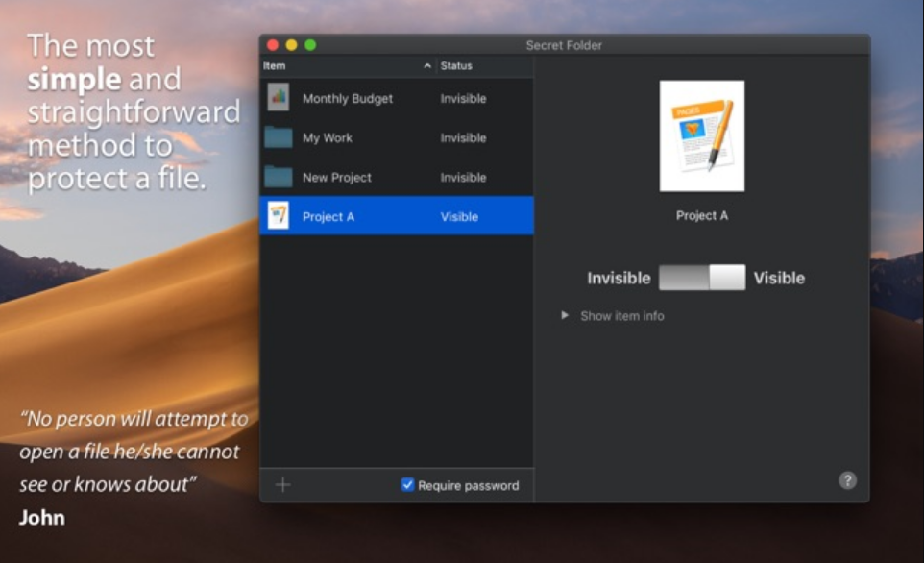This screenshot has height=563, width=924.
Task: Click the Project A Pages document icon
Action: pyautogui.click(x=279, y=216)
